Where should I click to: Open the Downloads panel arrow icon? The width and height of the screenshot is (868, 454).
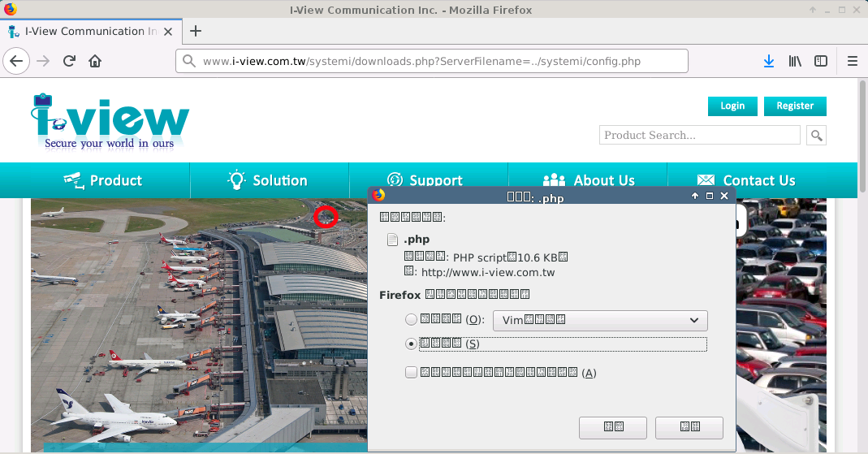[x=769, y=61]
